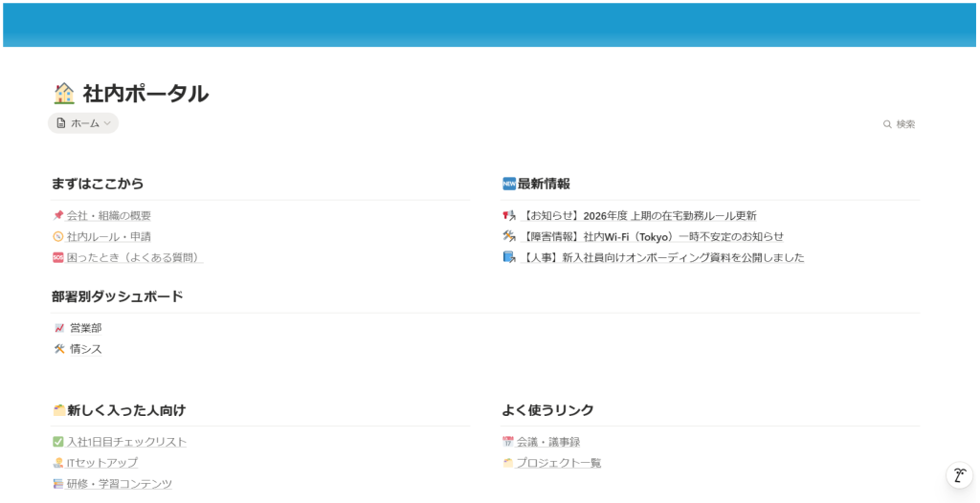Click the calendar icon beside 会議・議事録
Viewport: 980px width, 503px height.
click(x=508, y=443)
